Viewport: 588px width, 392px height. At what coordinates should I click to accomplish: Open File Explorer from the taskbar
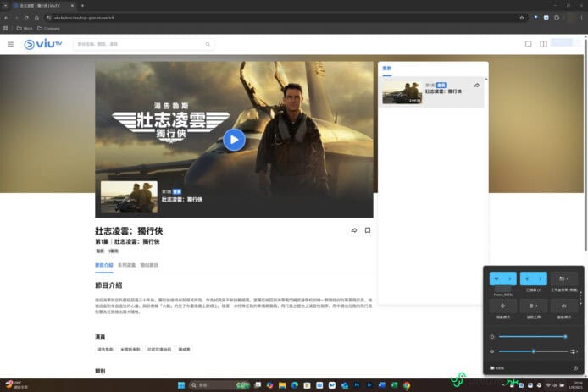coord(282,385)
